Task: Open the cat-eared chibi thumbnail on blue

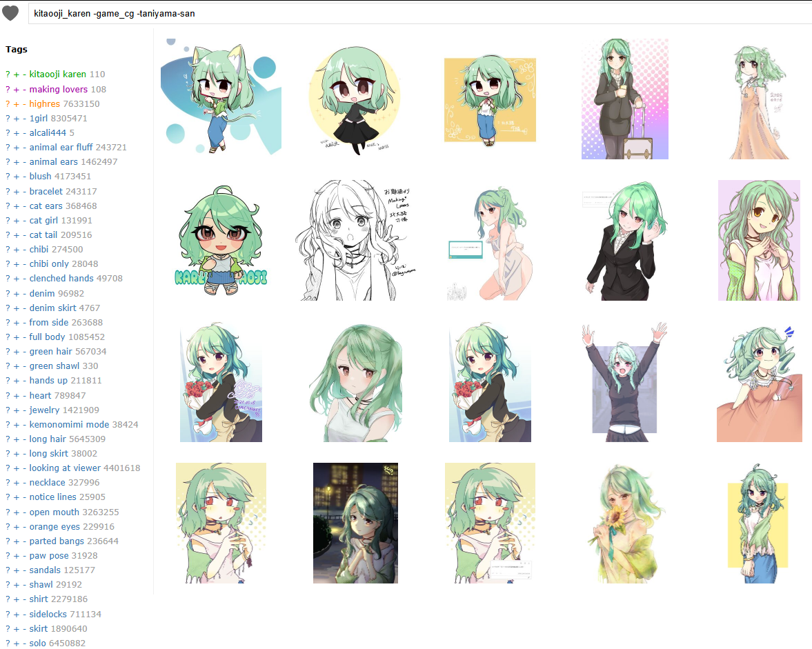Action: tap(221, 97)
